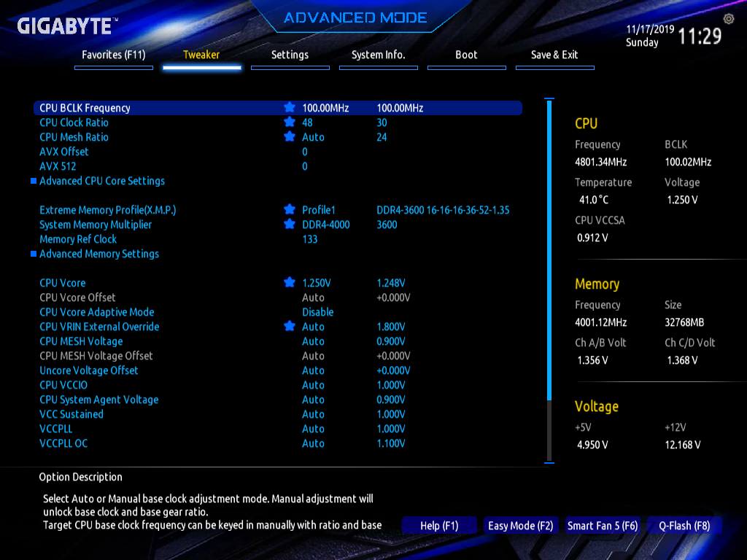Select the CPU MESH Voltage Offset row
747x560 pixels.
point(278,356)
